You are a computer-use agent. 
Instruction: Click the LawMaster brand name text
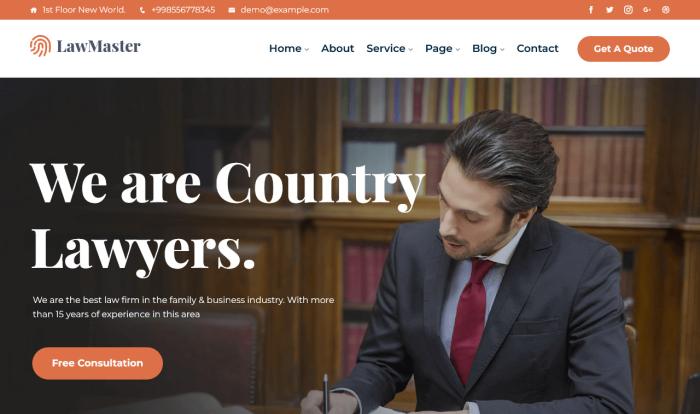99,46
